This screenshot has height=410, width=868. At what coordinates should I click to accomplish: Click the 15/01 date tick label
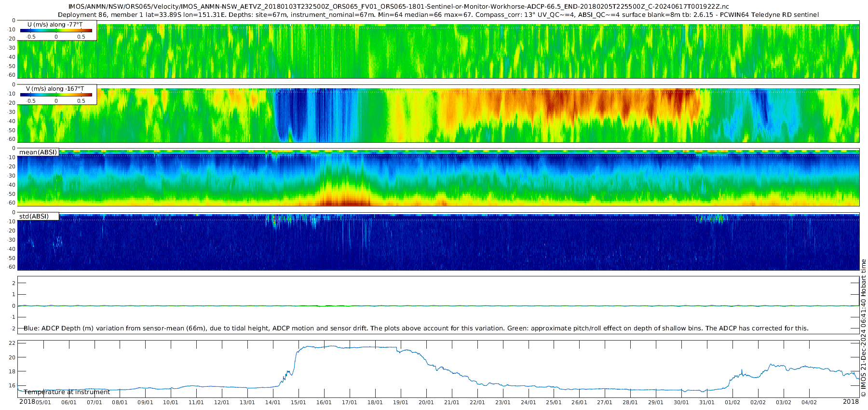tap(298, 402)
